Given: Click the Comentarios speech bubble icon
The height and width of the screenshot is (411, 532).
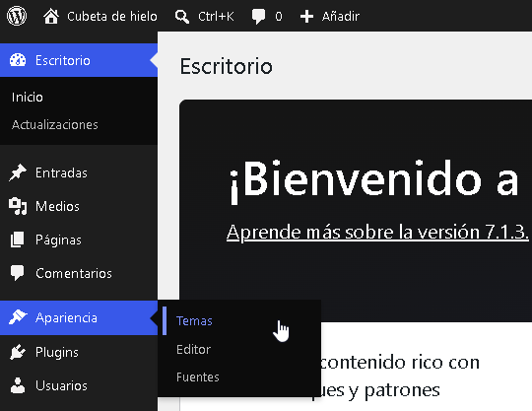Looking at the screenshot, I should tap(18, 273).
